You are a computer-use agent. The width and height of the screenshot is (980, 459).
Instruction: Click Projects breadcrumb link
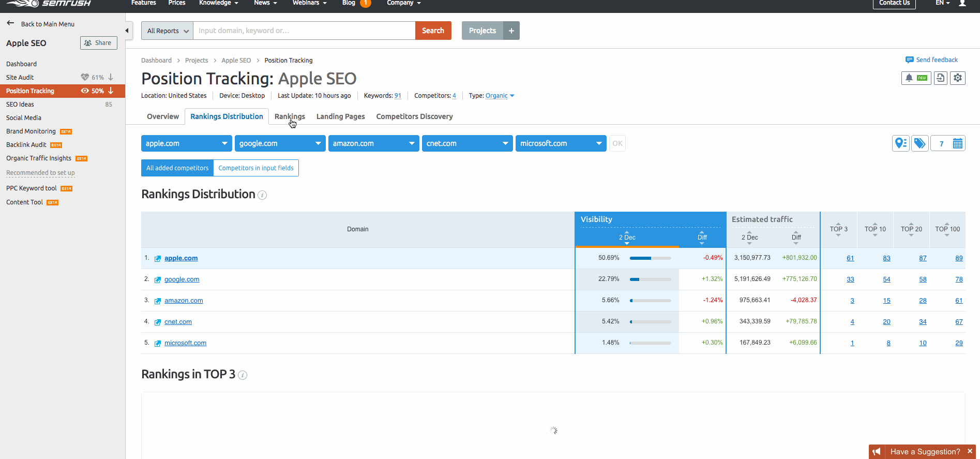(197, 61)
